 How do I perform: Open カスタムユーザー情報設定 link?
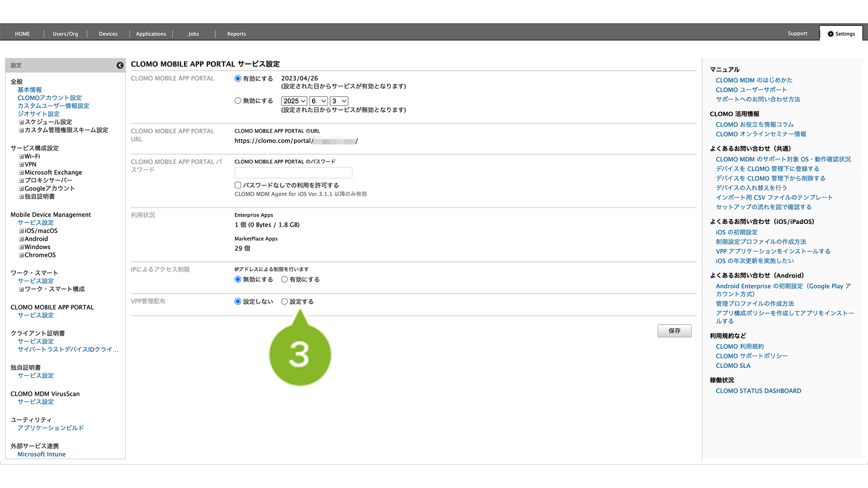pyautogui.click(x=54, y=106)
